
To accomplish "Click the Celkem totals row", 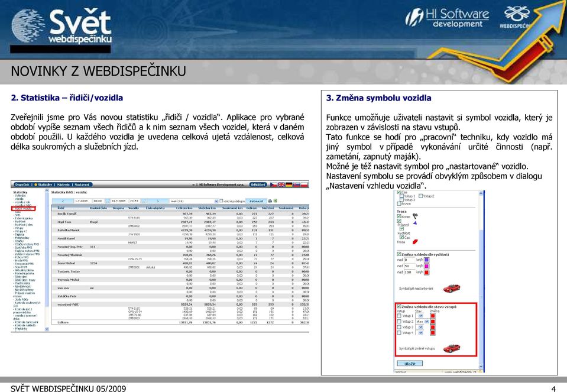I will point(180,322).
